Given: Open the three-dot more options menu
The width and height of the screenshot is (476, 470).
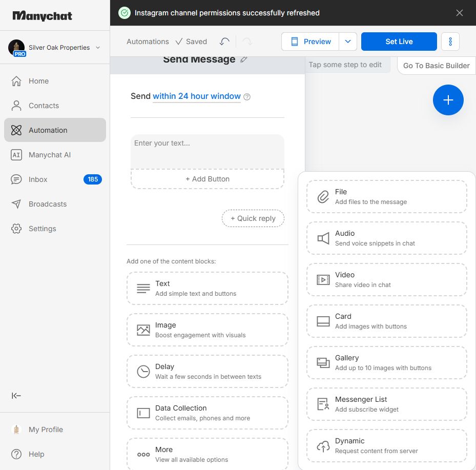Looking at the screenshot, I should coord(450,42).
